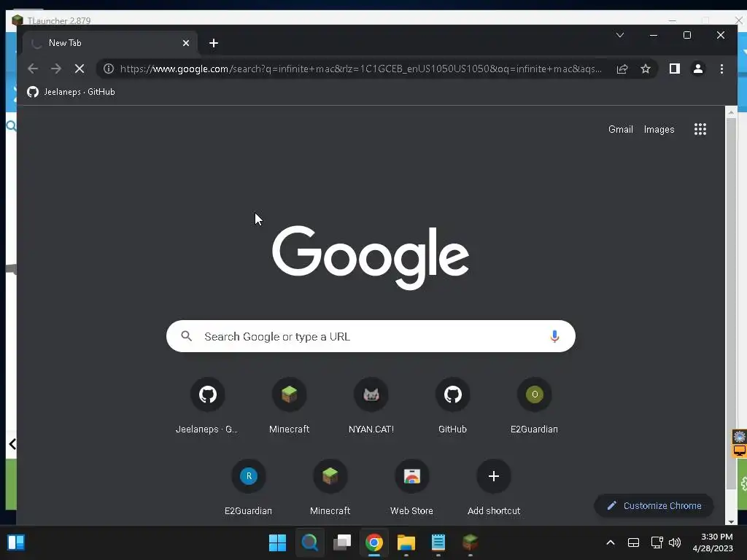Click the left arrow in TLauncher window

[12, 444]
